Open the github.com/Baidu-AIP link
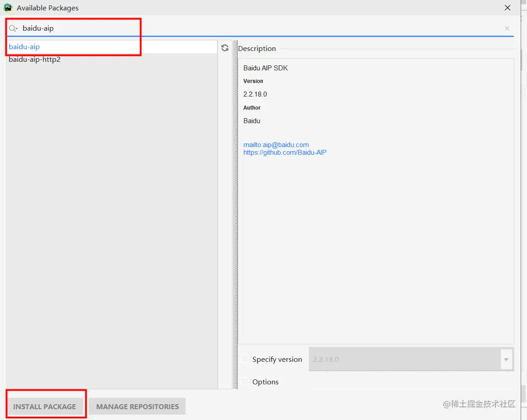Image resolution: width=527 pixels, height=420 pixels. (284, 152)
